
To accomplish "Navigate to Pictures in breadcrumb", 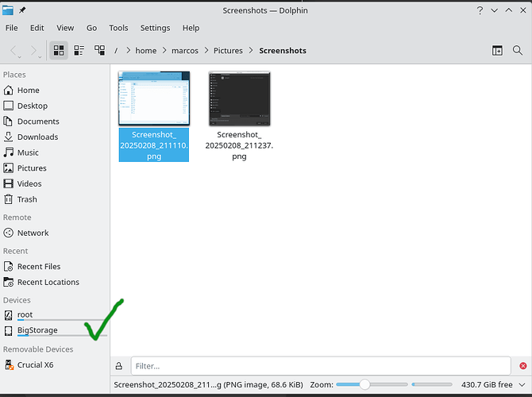I will tap(228, 51).
